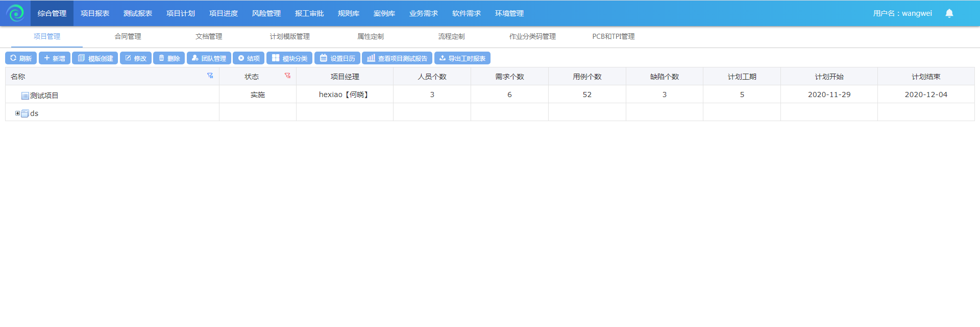Open filter on 状态 column
980x327 pixels.
(x=287, y=76)
